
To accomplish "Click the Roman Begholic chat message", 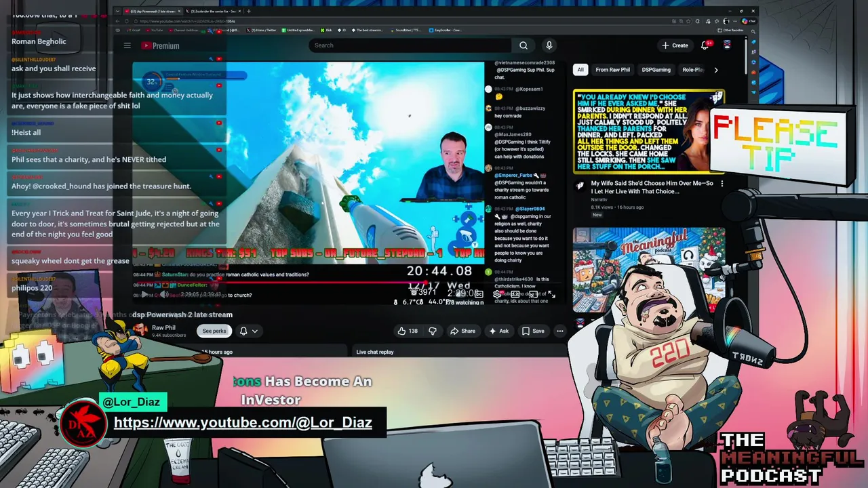I will [39, 41].
